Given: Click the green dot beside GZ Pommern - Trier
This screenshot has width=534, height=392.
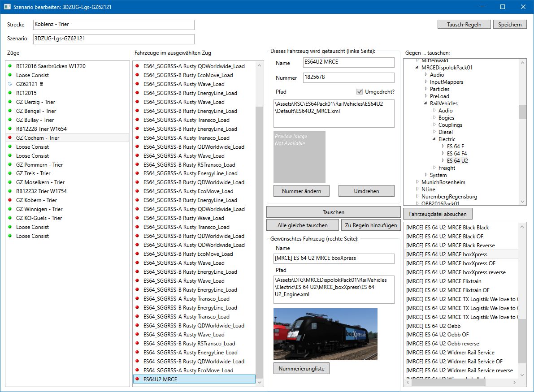Looking at the screenshot, I should 10,165.
